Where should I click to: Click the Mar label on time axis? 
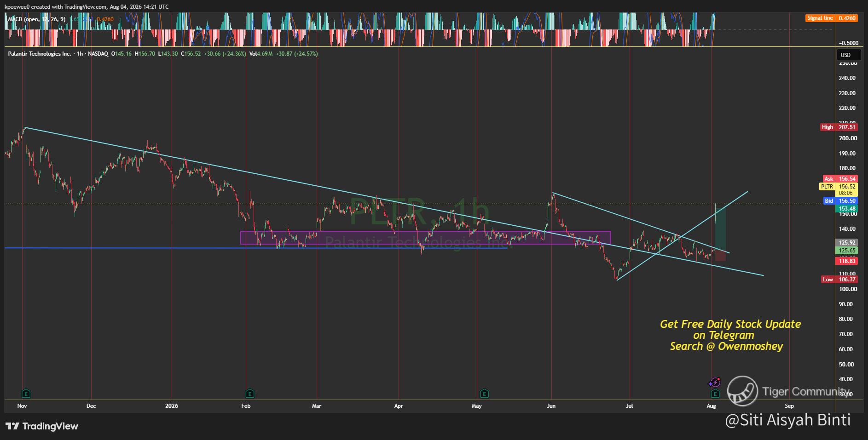(317, 406)
